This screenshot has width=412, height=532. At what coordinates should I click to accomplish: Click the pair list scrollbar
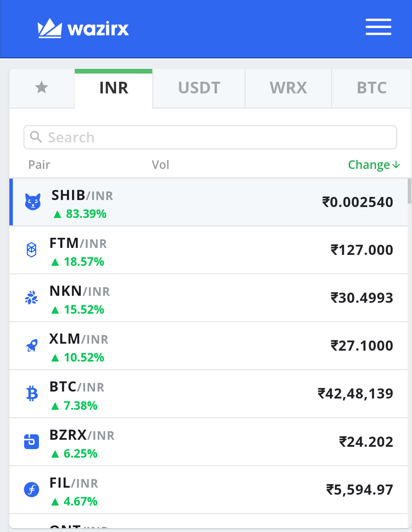tap(409, 191)
